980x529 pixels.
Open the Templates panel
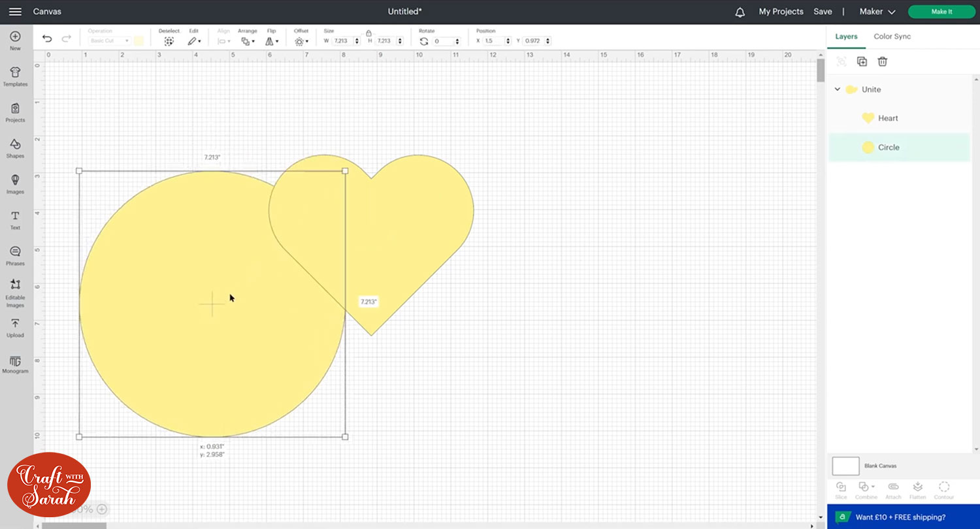[15, 76]
